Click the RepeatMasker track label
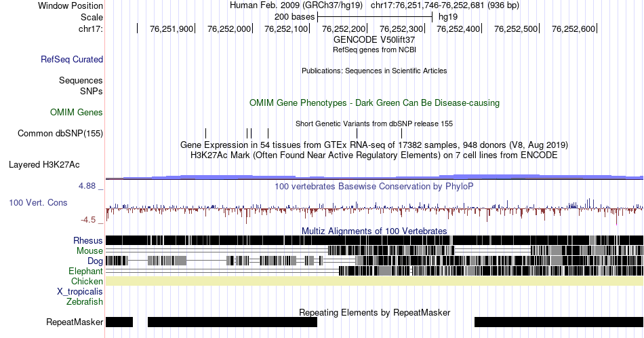 [x=75, y=322]
